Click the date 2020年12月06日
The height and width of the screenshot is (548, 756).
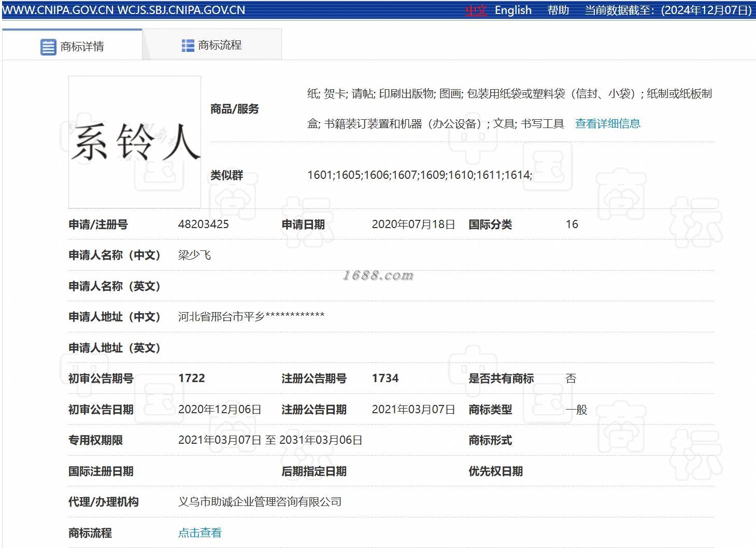click(220, 410)
